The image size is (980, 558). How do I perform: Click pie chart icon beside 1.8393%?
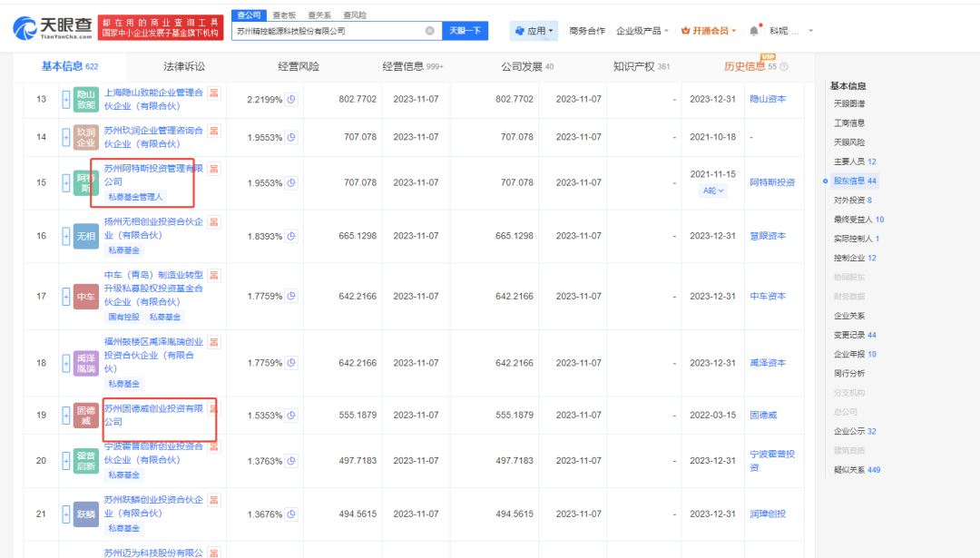[292, 236]
